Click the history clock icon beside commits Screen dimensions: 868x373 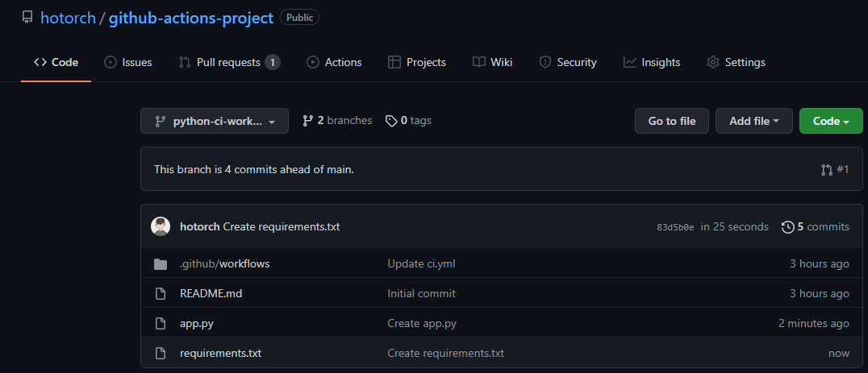point(787,227)
